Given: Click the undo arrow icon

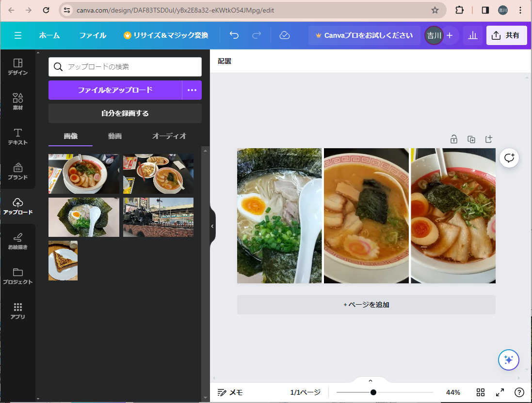Looking at the screenshot, I should [234, 35].
